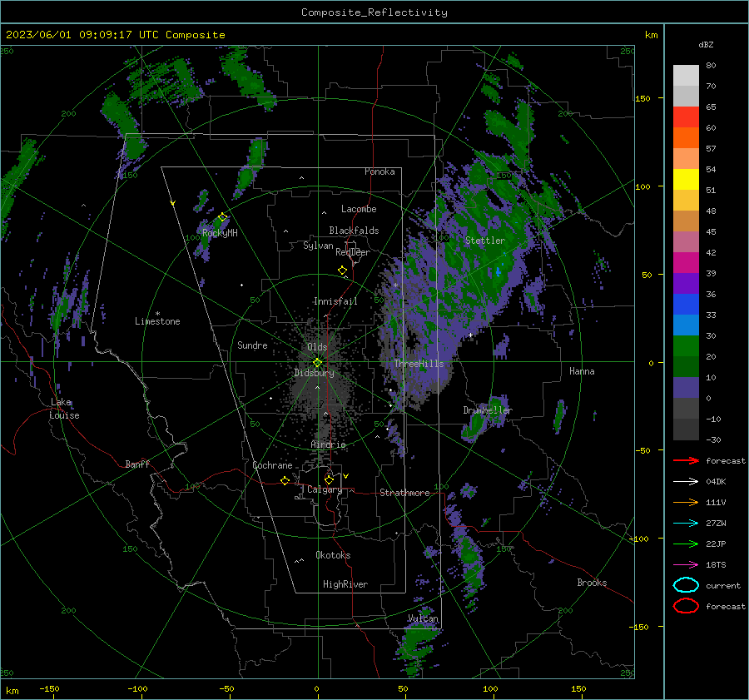Click the dBZ legend heading

coord(706,44)
